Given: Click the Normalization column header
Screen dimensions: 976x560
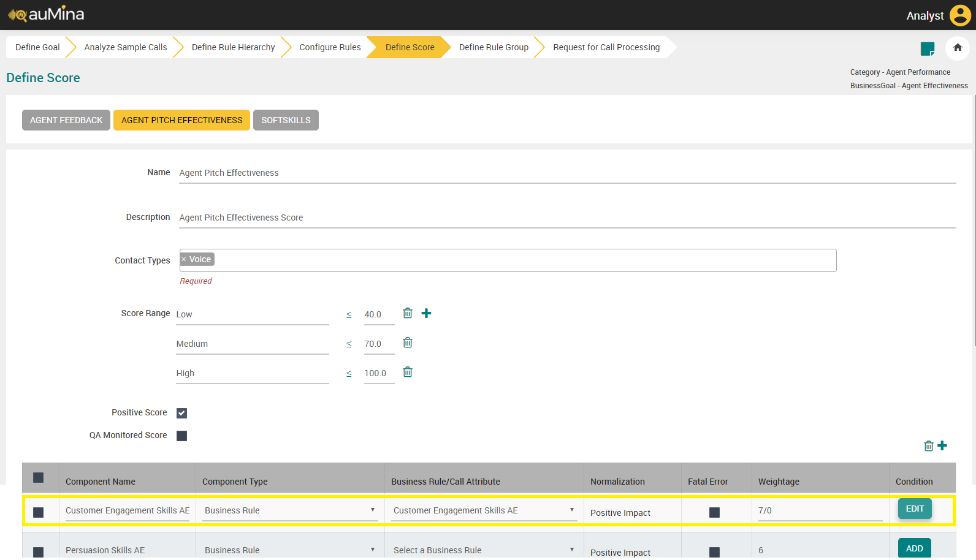Looking at the screenshot, I should pyautogui.click(x=617, y=482).
